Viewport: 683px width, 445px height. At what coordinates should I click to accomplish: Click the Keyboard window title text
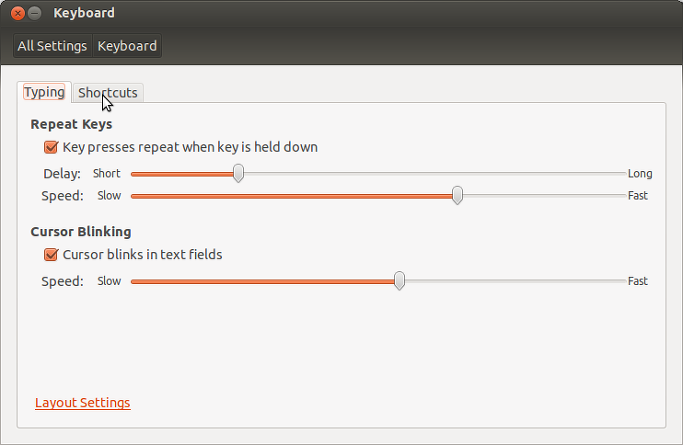pos(84,13)
